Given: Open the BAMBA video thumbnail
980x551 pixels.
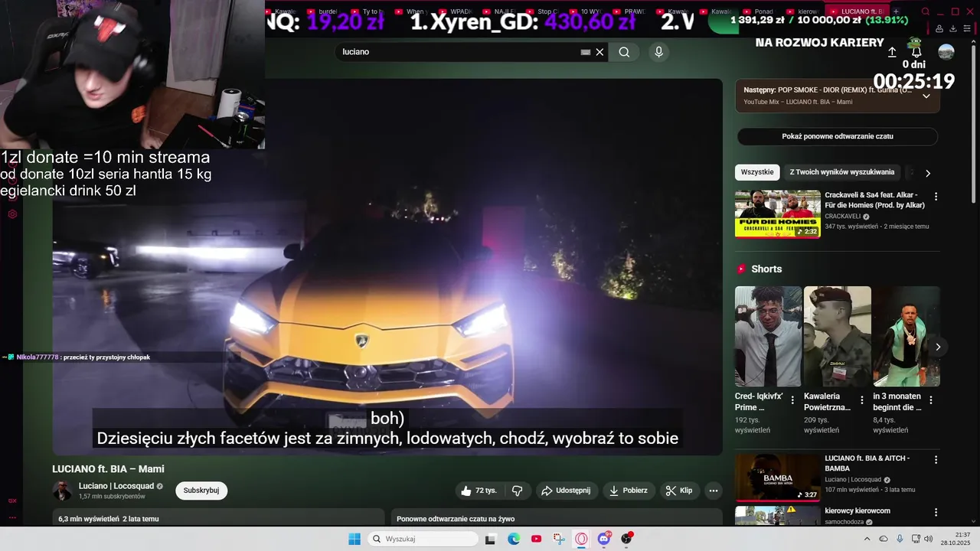Looking at the screenshot, I should click(778, 478).
